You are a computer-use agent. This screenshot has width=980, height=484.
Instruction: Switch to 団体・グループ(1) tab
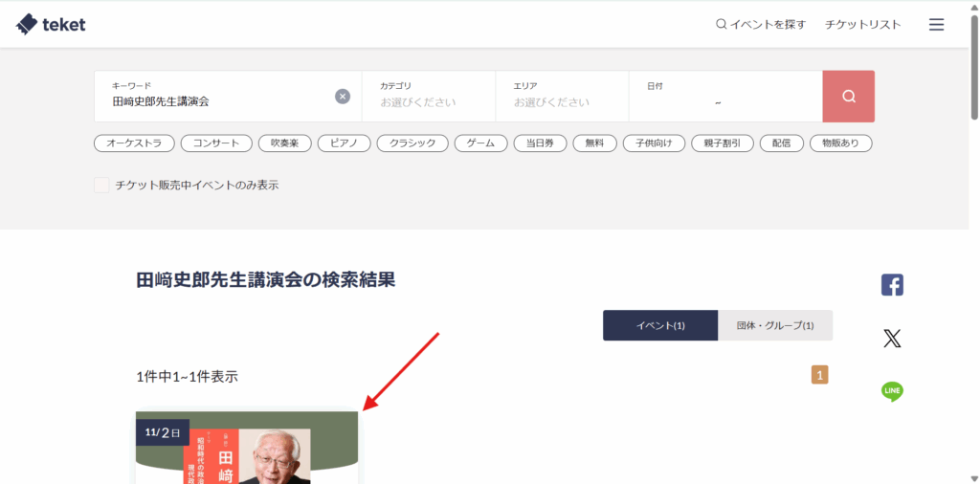click(x=775, y=325)
